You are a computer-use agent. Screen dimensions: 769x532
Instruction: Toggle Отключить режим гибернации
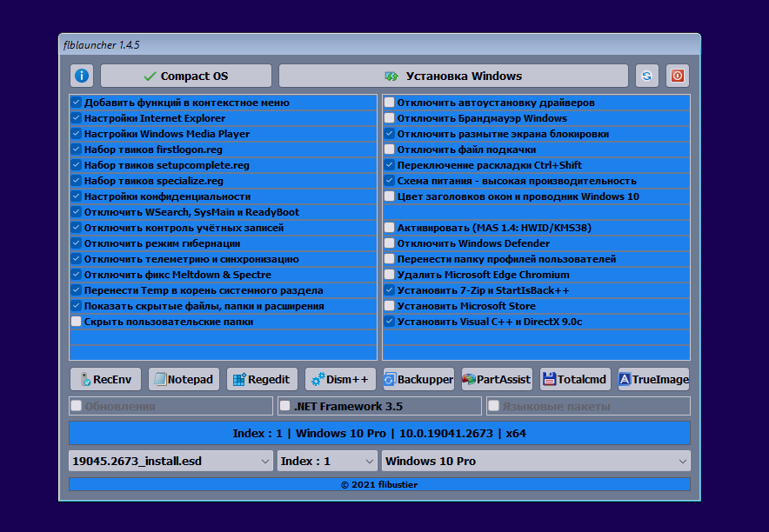click(x=76, y=243)
